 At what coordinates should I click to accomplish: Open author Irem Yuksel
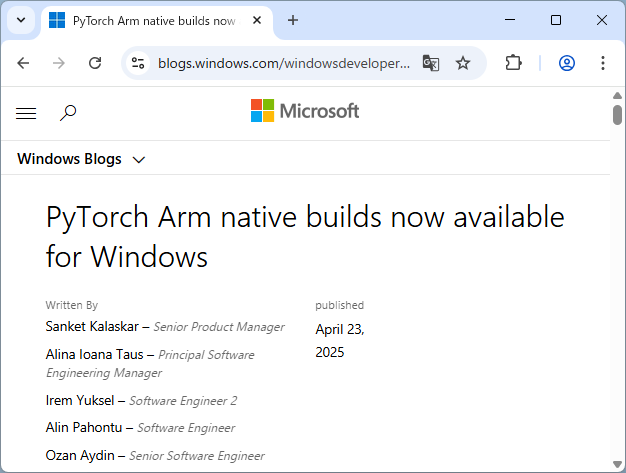(x=80, y=400)
